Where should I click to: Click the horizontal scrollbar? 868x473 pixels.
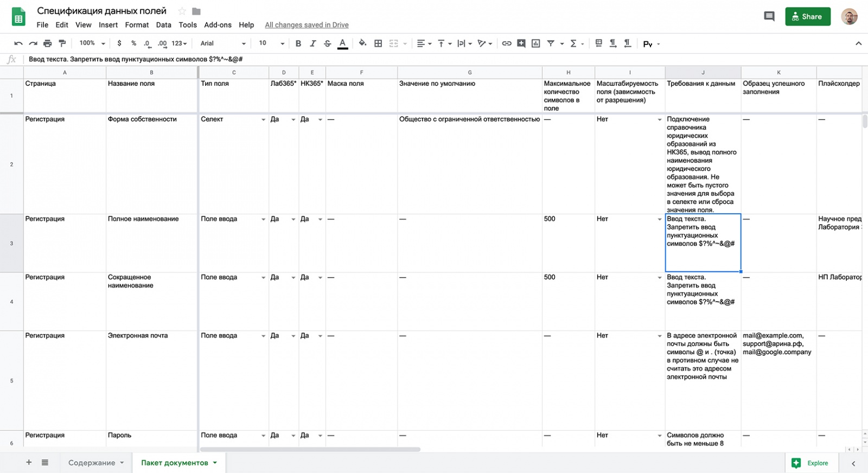[x=310, y=449]
